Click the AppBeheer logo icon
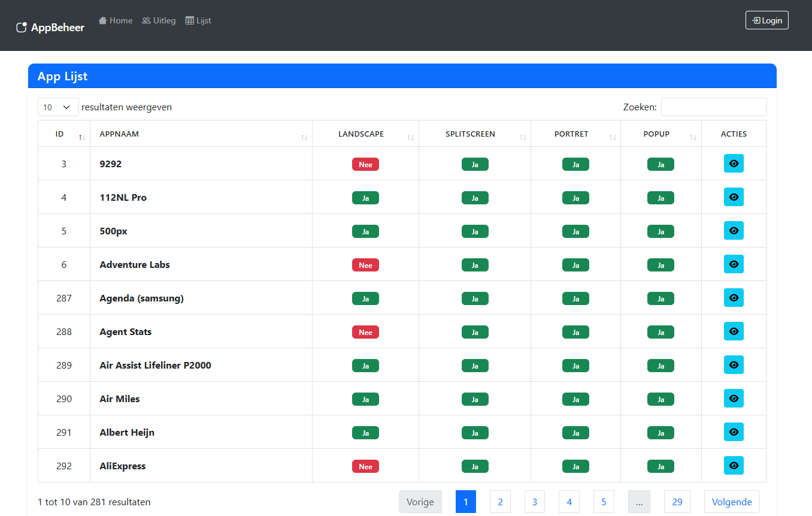This screenshot has width=812, height=516. point(22,27)
